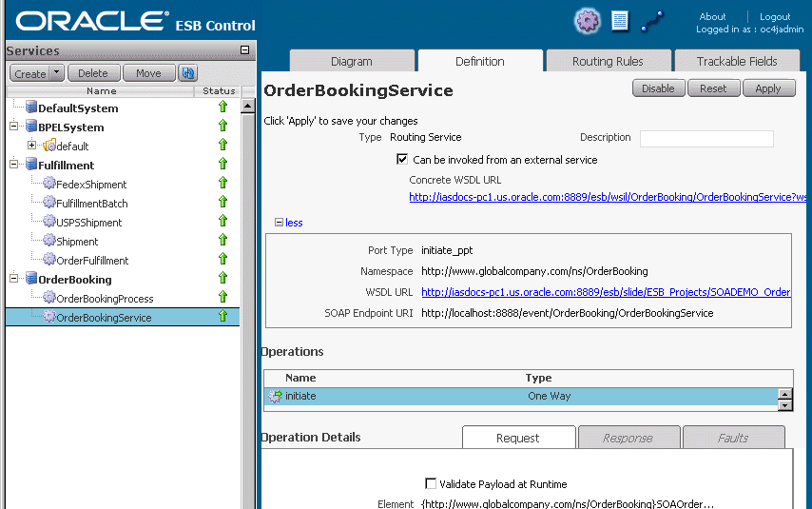
Task: Click the OrderBooking system icon
Action: (x=31, y=279)
